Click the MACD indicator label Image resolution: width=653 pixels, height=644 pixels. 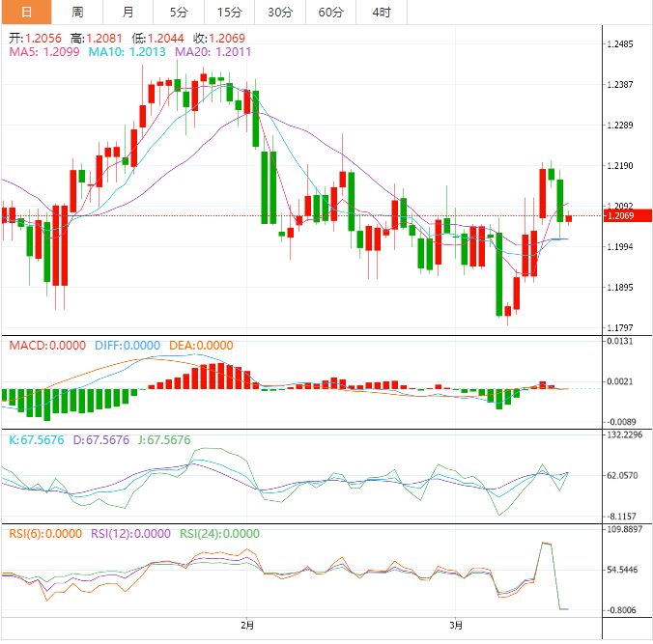[x=47, y=345]
